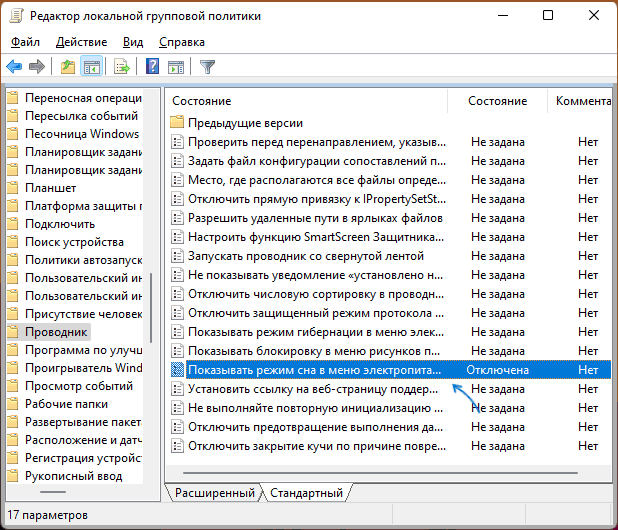618x530 pixels.
Task: Select policy Настроить функцию SmartScreen Защитника
Action: click(316, 237)
